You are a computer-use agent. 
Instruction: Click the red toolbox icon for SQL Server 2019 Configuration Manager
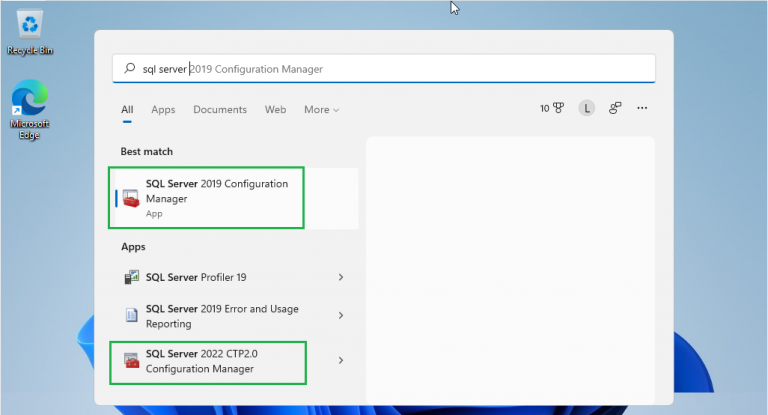[131, 198]
